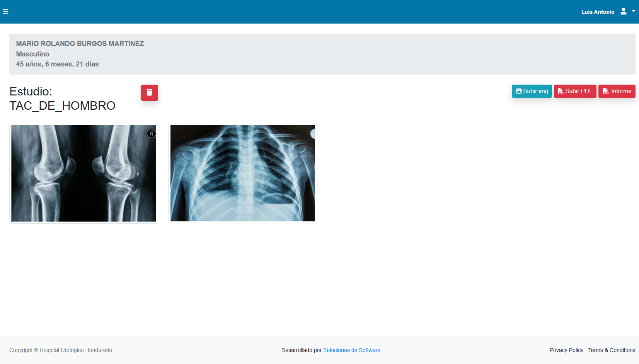Click the Subir img upload button
Image resolution: width=639 pixels, height=364 pixels.
coord(532,91)
